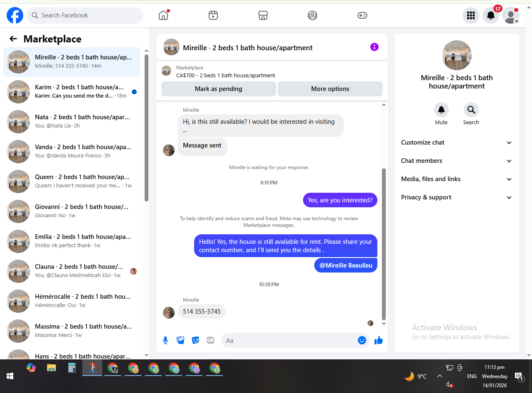
Task: Attach a photo with image icon
Action: [180, 340]
